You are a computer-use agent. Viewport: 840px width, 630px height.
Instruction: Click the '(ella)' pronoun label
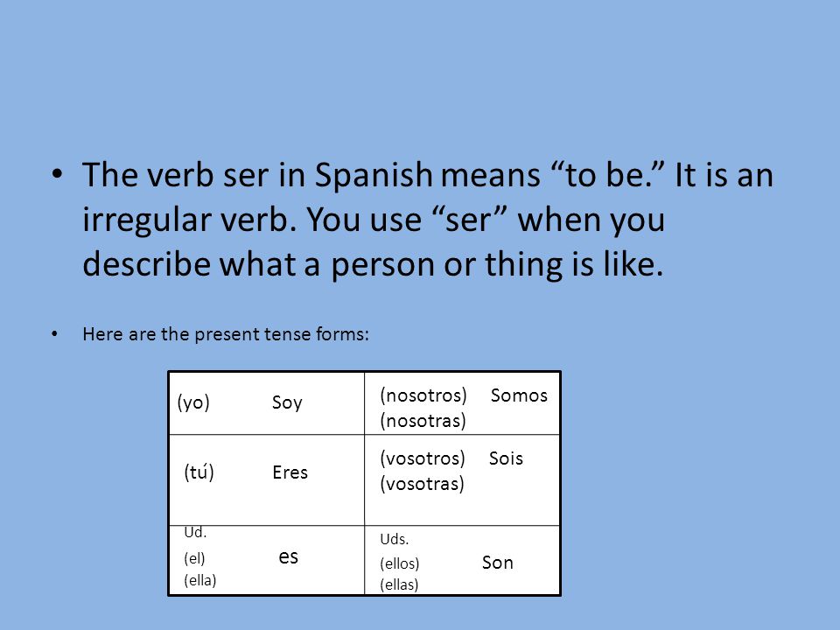pyautogui.click(x=199, y=580)
